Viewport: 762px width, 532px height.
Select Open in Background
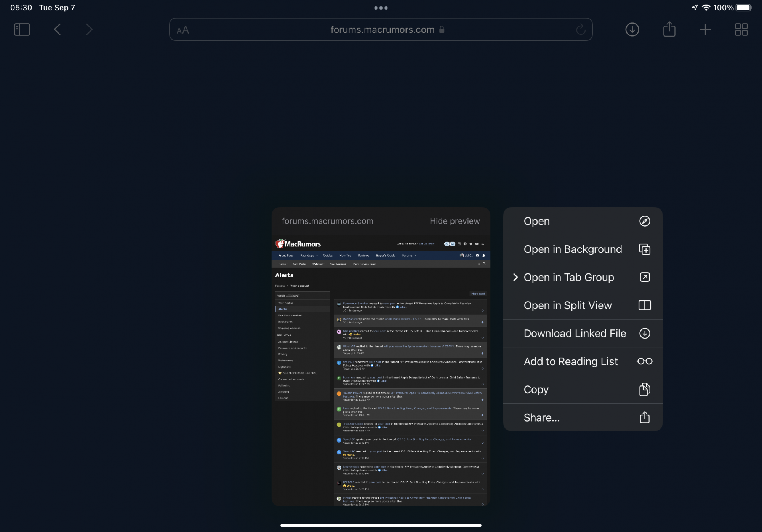(583, 249)
